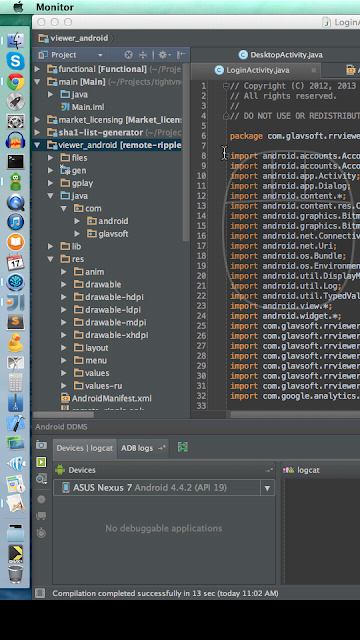Screen dimensions: 360x640
Task: Click the status bar tool windows toggle icon
Action: [x=40, y=593]
